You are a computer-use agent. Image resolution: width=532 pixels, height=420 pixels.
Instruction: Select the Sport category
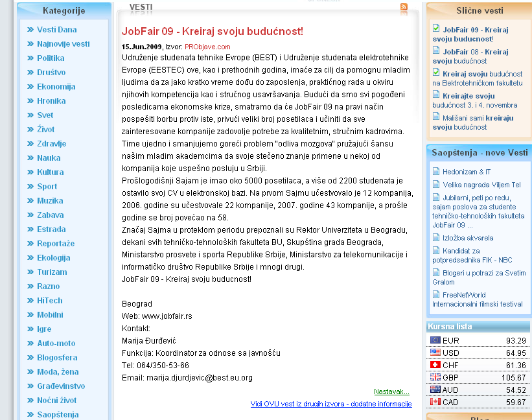tap(47, 187)
